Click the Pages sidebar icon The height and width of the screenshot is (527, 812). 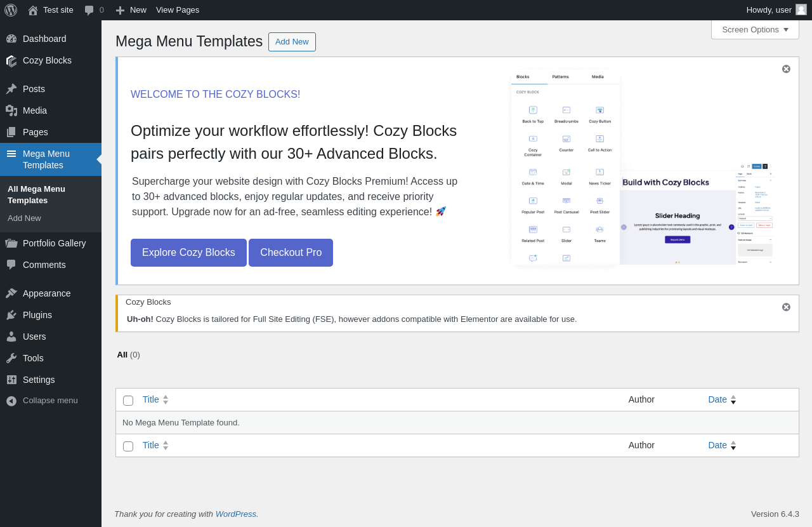tap(11, 132)
